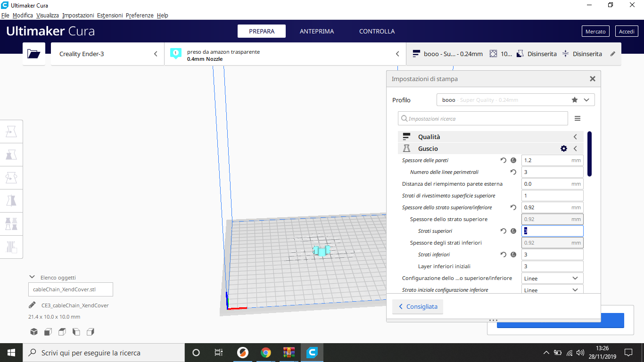Reset Numero delle linee perimetrali value
This screenshot has height=362, width=644.
(x=513, y=172)
